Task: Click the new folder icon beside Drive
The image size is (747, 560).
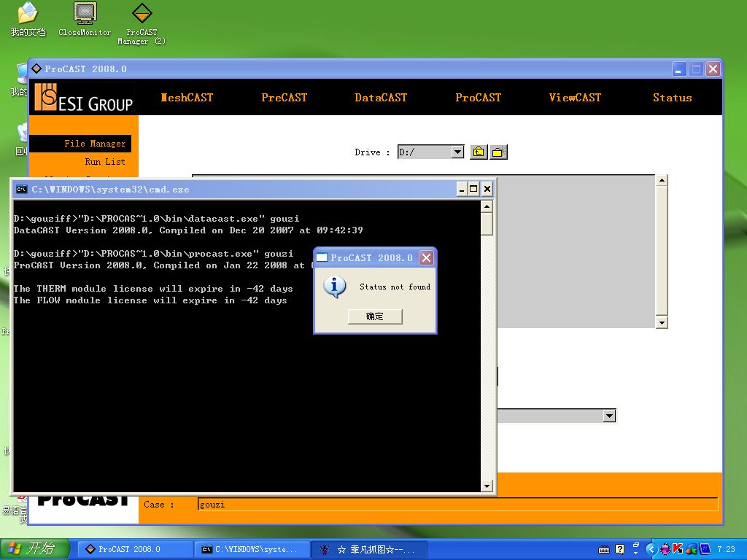Action: click(498, 152)
